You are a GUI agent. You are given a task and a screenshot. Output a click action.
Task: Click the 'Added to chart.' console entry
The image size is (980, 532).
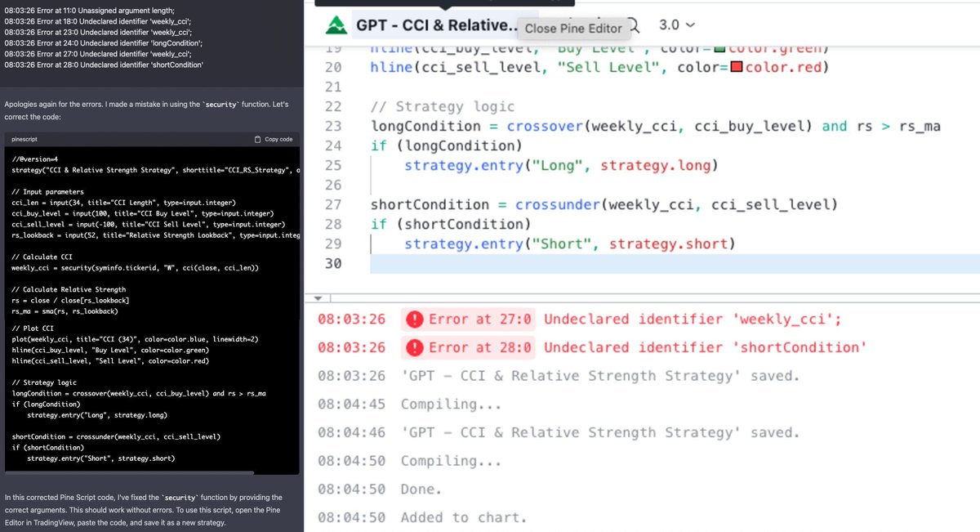pos(464,517)
